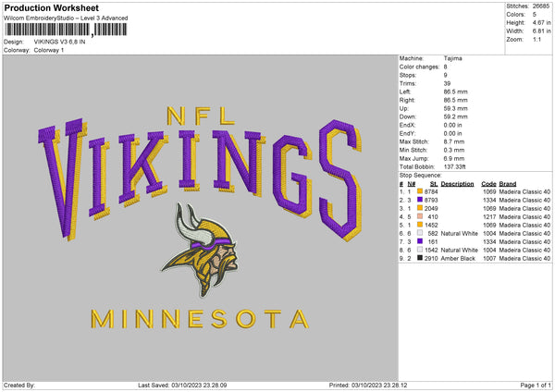Click the purple swatch beside stitch count 161
Image resolution: width=555 pixels, height=392 pixels.
tap(420, 241)
